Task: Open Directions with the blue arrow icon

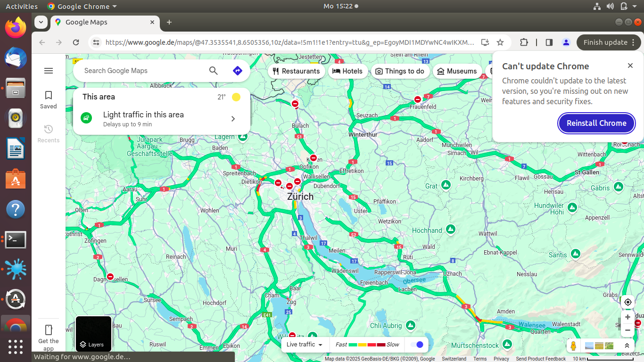Action: point(238,71)
